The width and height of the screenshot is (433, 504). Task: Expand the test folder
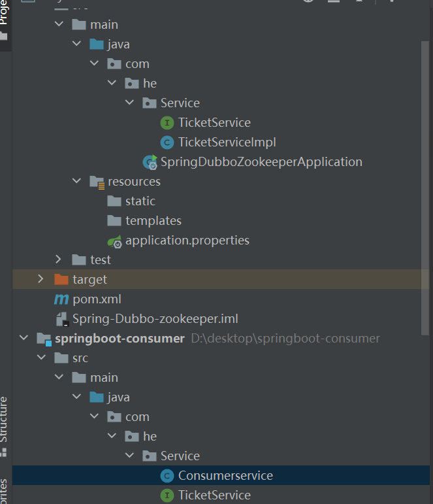point(59,260)
